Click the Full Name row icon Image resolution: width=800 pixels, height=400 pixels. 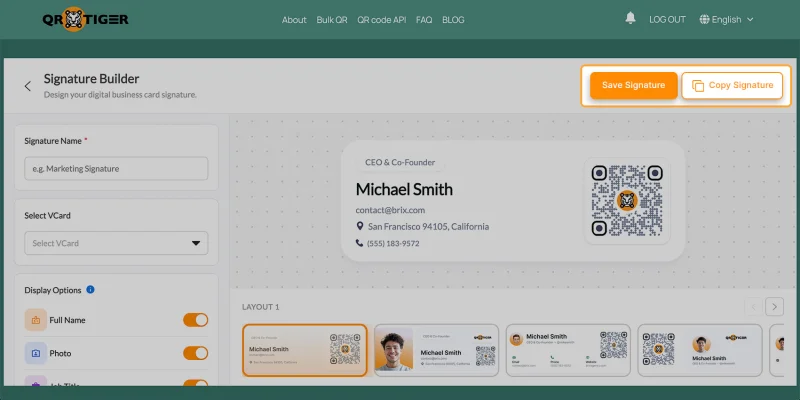tap(36, 320)
